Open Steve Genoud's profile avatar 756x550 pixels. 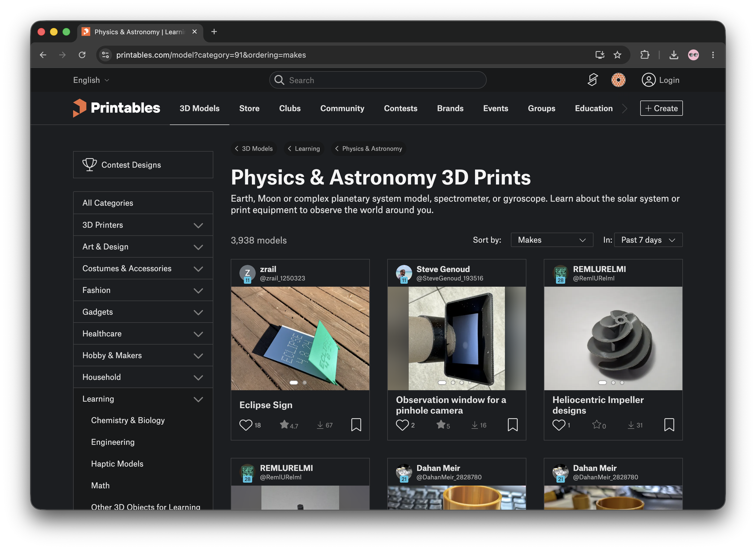click(x=404, y=274)
